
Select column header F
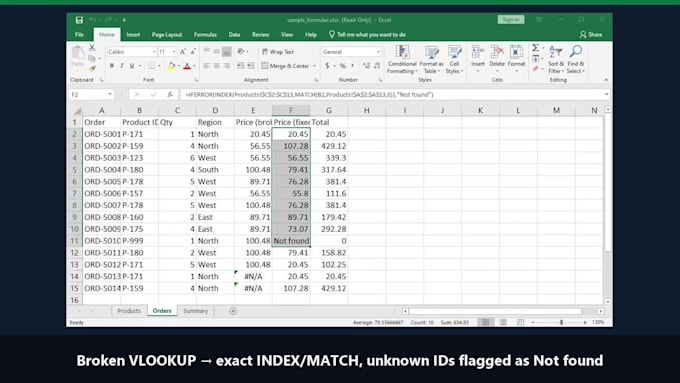point(291,111)
